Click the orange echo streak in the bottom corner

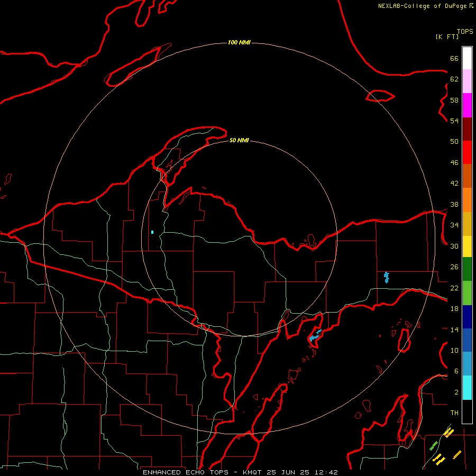coord(457,455)
